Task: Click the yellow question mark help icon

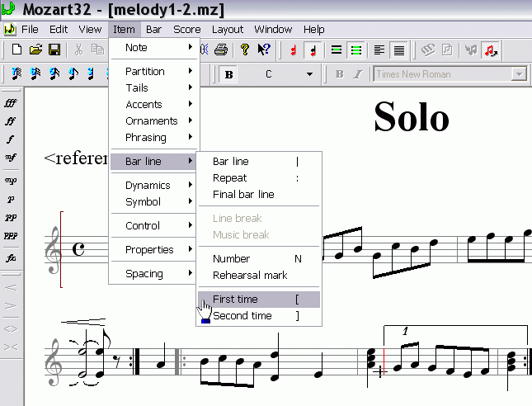Action: click(x=244, y=50)
